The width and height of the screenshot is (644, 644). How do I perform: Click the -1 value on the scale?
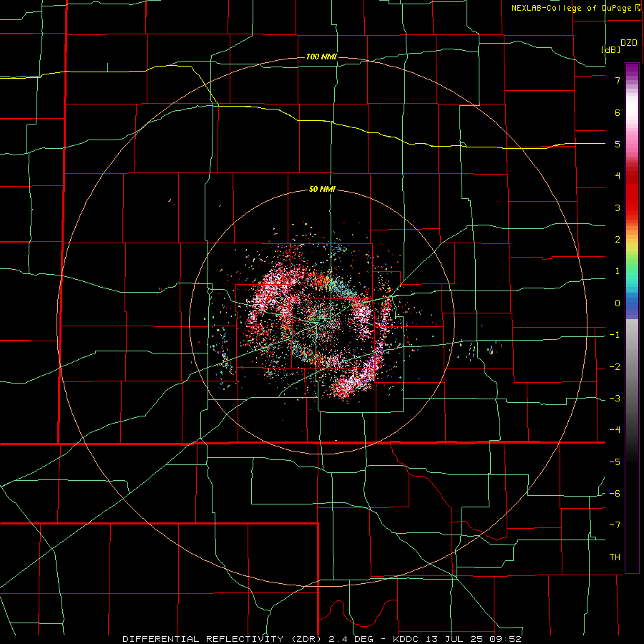tap(615, 335)
